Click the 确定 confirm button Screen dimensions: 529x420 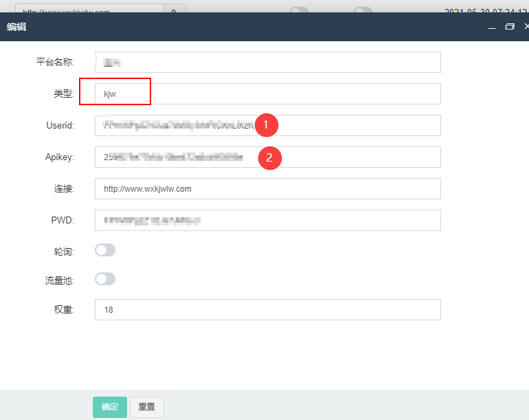(110, 407)
